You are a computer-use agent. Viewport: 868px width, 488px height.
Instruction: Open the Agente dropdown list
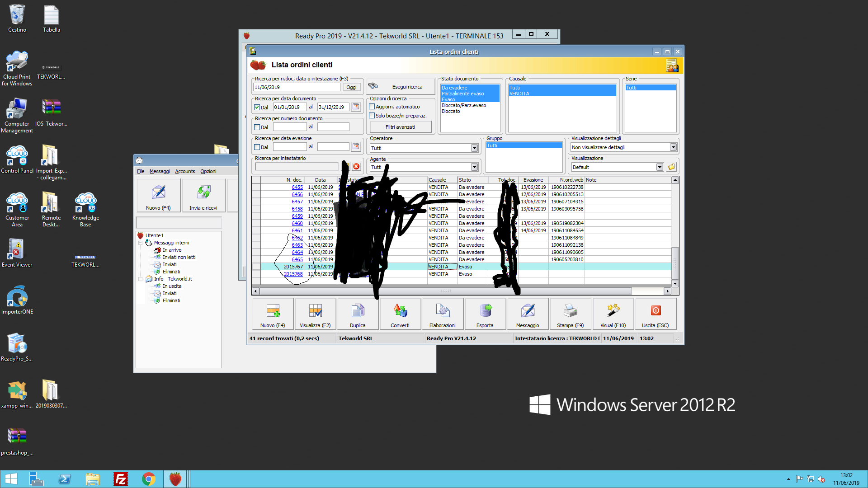(474, 167)
